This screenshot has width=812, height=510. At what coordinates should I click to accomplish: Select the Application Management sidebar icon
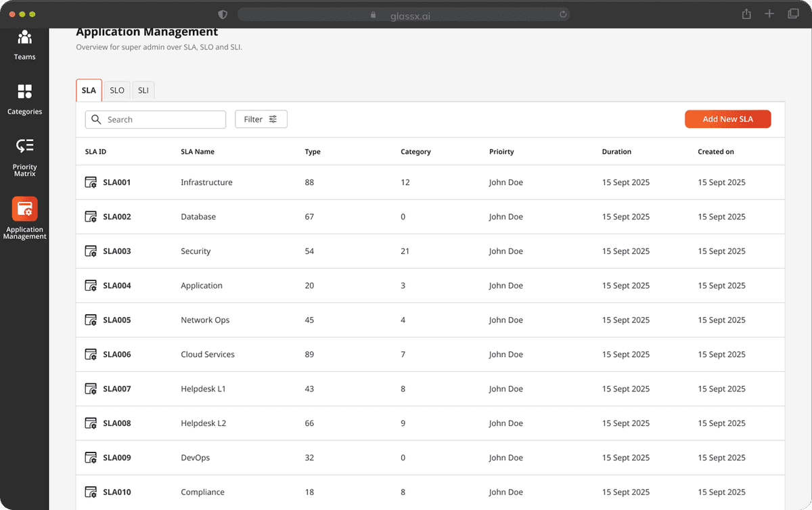tap(24, 209)
